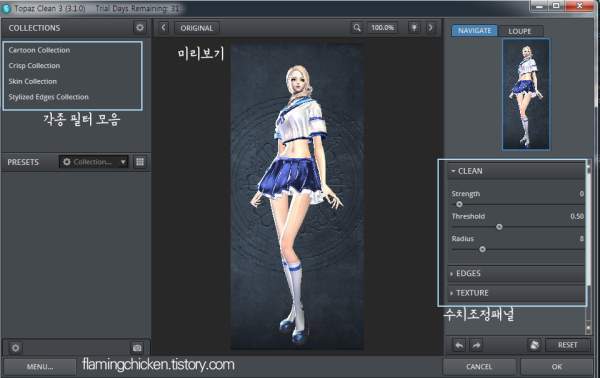Toggle the light bulb preview icon
The width and height of the screenshot is (600, 378).
[414, 28]
